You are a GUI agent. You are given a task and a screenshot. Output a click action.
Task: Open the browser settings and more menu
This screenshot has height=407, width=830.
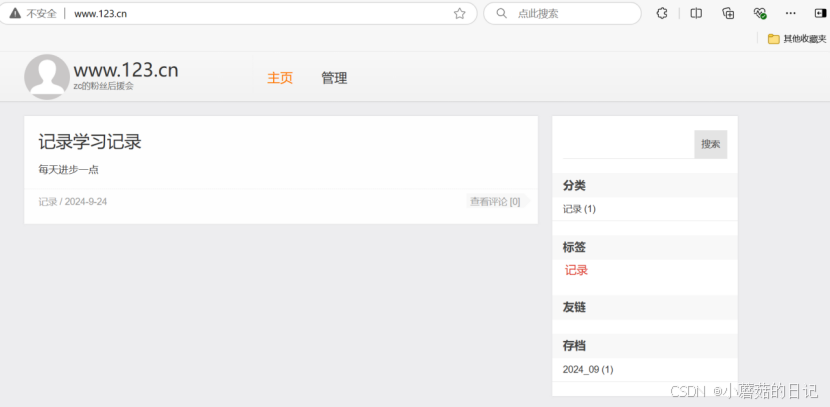tap(790, 13)
